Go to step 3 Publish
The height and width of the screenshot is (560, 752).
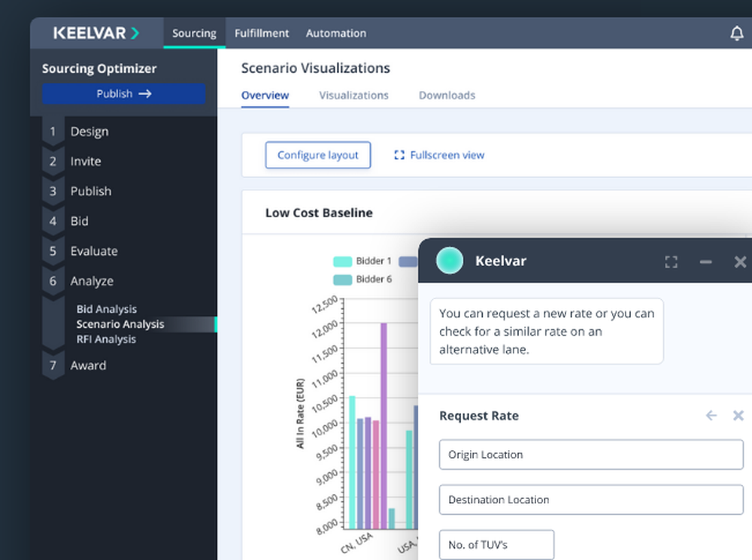(x=91, y=191)
